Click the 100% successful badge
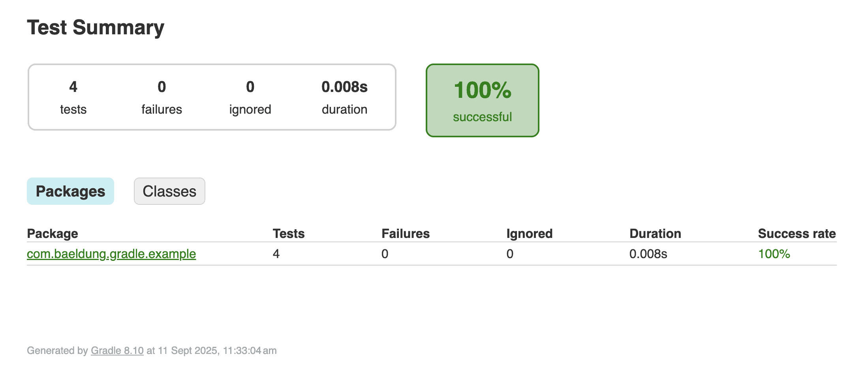 point(482,99)
